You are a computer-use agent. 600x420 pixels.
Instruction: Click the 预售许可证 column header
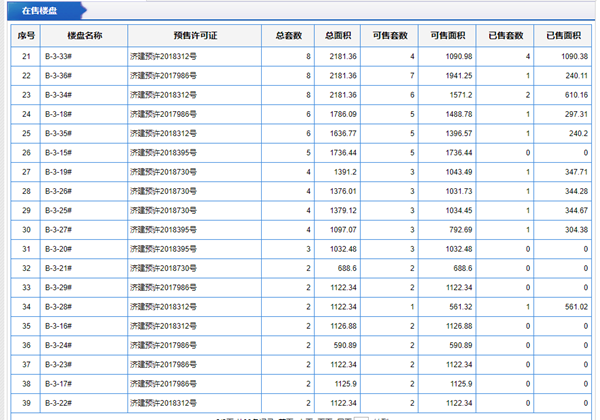(195, 36)
